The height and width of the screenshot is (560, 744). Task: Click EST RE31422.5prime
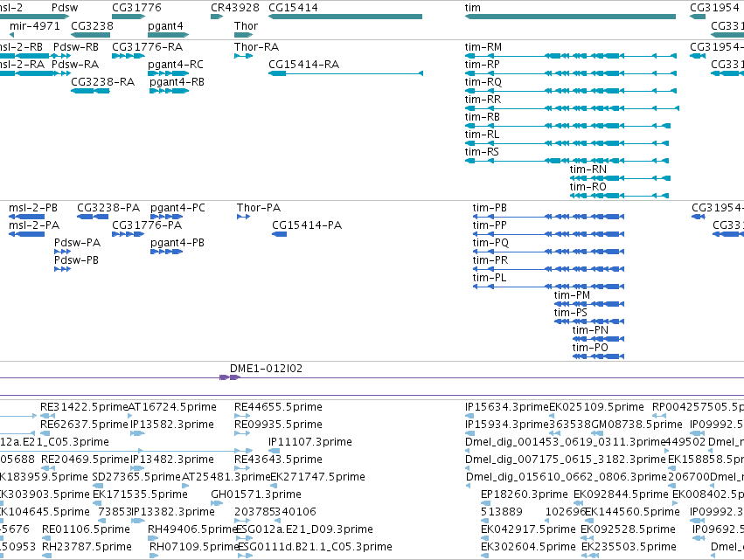click(x=48, y=416)
